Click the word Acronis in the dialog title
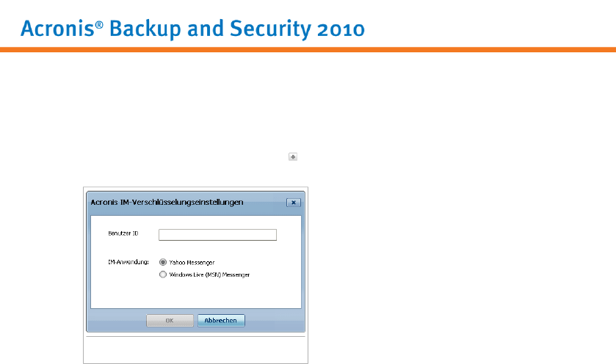Screen dimensions: 616x364 pyautogui.click(x=104, y=201)
